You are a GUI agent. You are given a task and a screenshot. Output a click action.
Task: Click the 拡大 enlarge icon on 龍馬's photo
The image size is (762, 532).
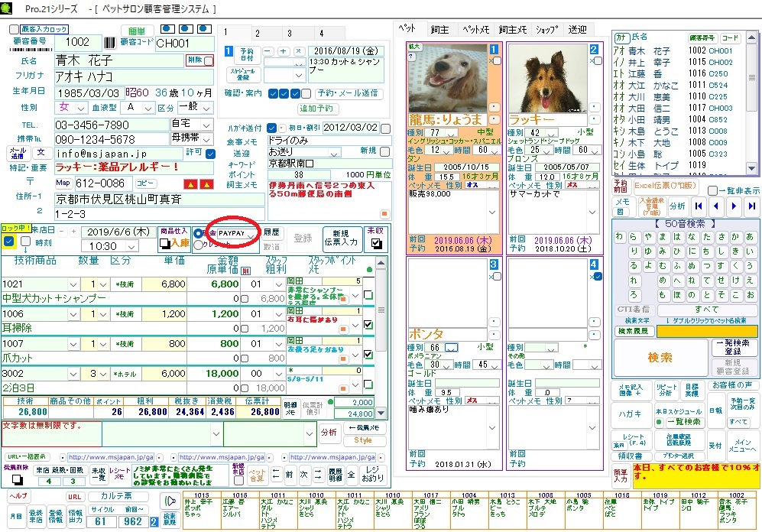(414, 47)
